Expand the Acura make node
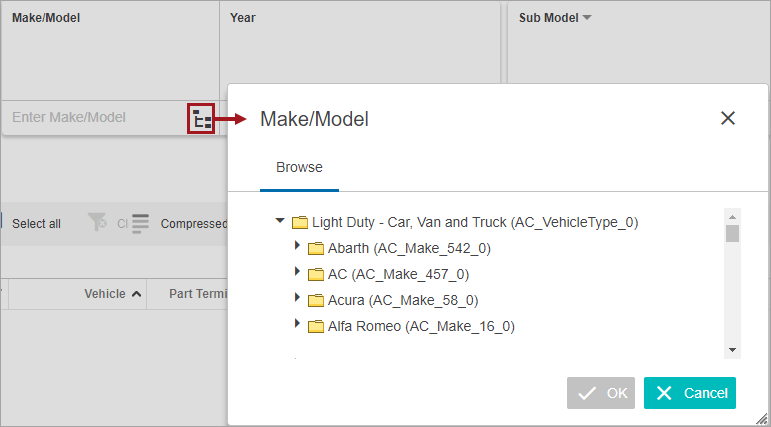Image resolution: width=771 pixels, height=427 pixels. pyautogui.click(x=297, y=297)
